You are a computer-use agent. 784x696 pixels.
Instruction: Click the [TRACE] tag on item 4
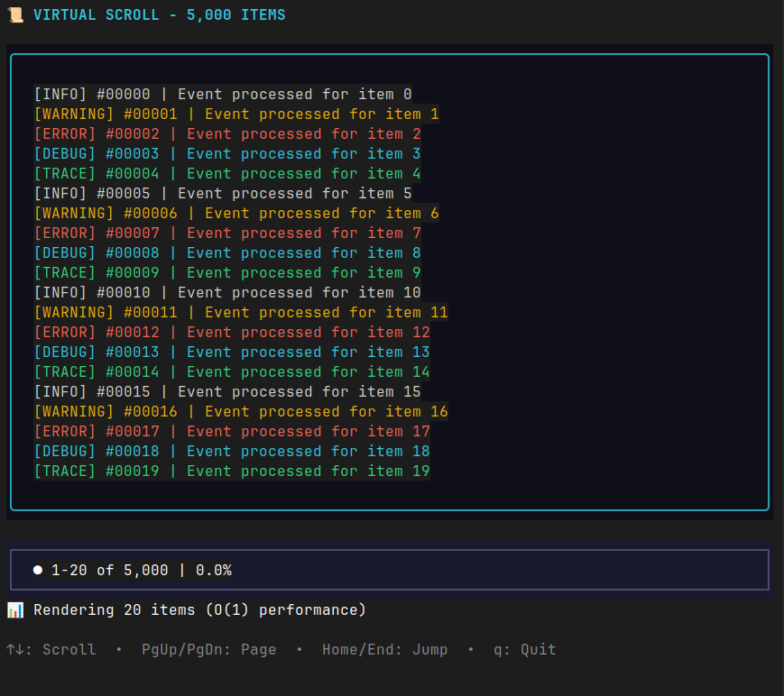(x=65, y=173)
